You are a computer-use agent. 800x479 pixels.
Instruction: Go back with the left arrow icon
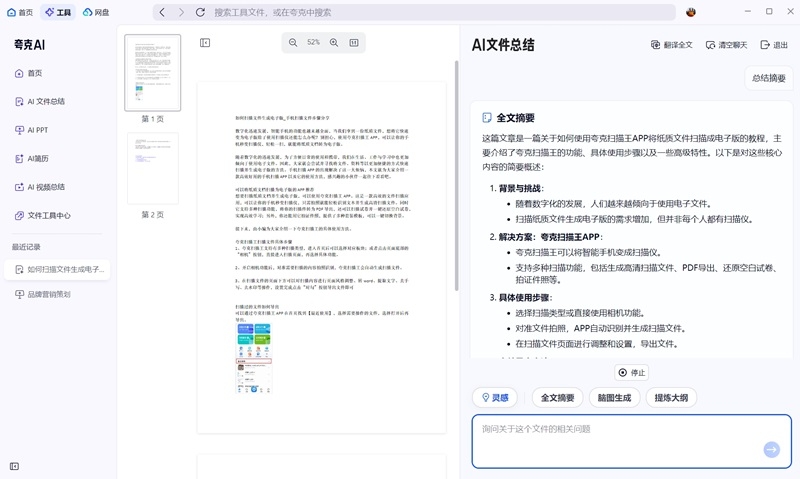click(162, 12)
